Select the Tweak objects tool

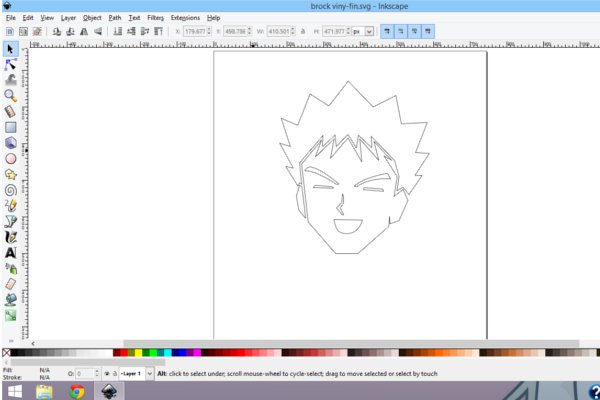10,80
